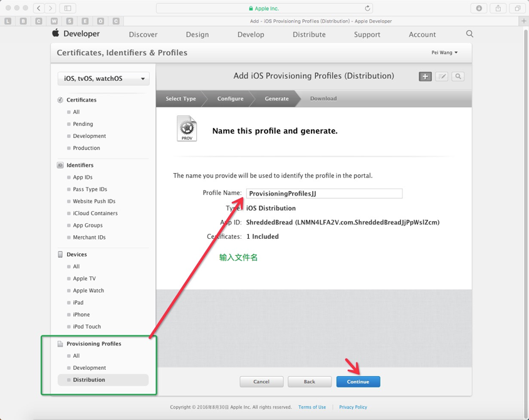Open pinned tab labeled 5
This screenshot has height=420, width=529.
pos(70,21)
